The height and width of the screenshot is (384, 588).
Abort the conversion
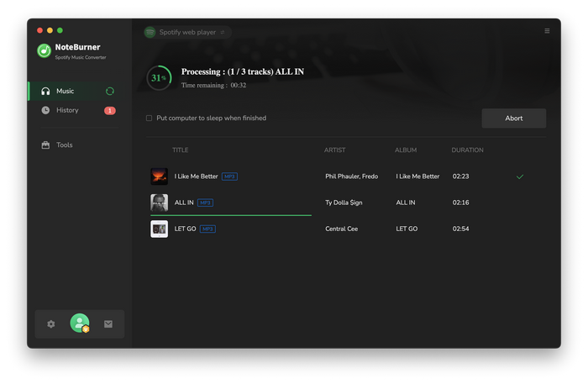pyautogui.click(x=514, y=118)
